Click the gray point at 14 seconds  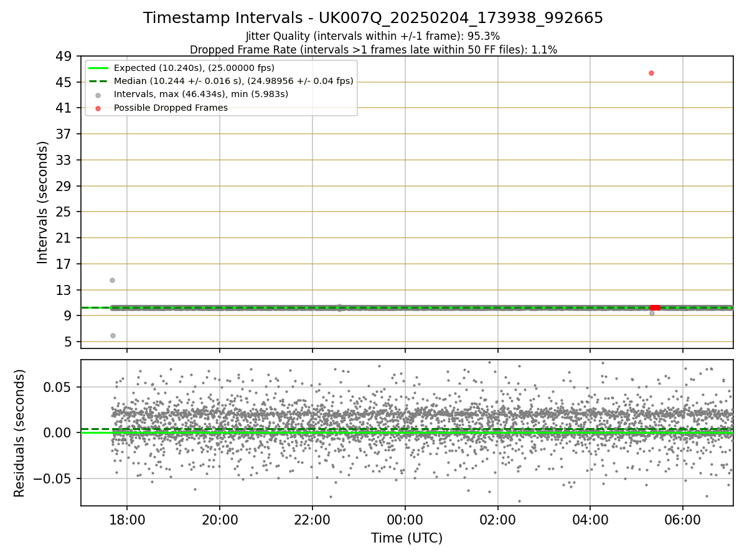click(113, 280)
